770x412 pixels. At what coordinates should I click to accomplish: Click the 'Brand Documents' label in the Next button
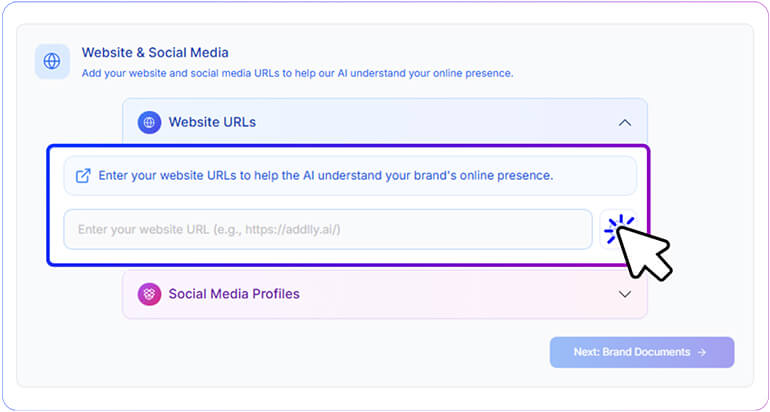point(646,352)
